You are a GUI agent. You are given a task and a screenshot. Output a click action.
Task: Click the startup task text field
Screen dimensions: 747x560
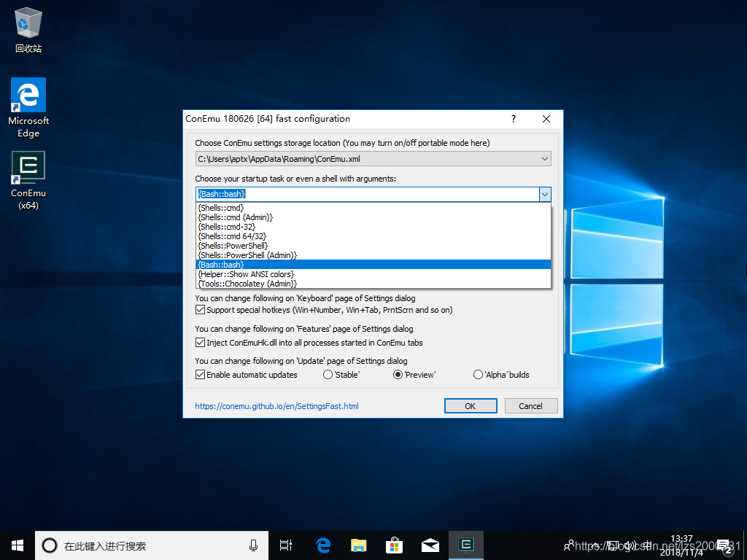(368, 194)
